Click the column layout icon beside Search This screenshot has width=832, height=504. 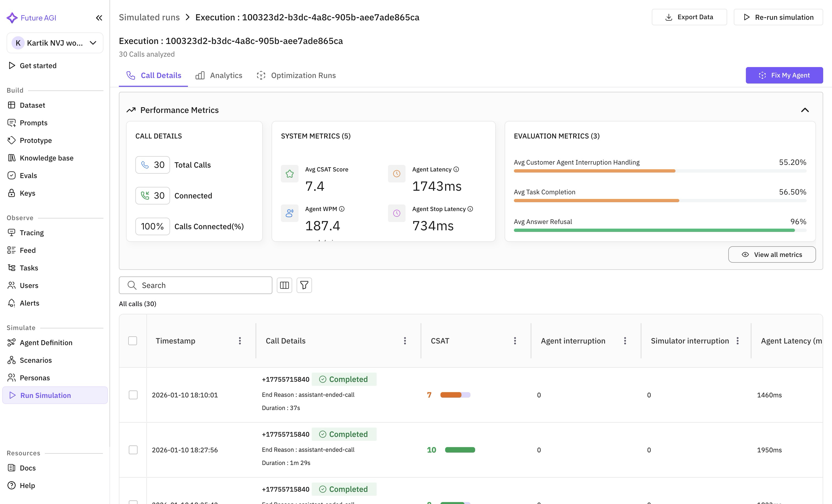point(284,286)
